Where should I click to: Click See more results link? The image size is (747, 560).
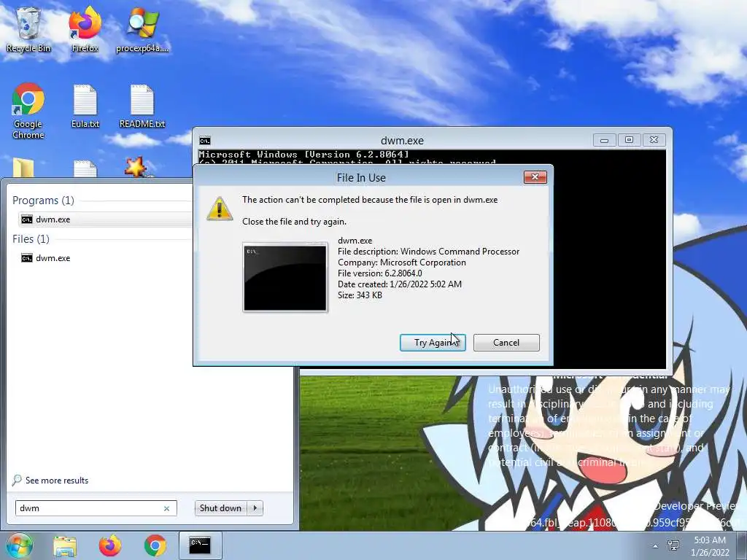[50, 481]
